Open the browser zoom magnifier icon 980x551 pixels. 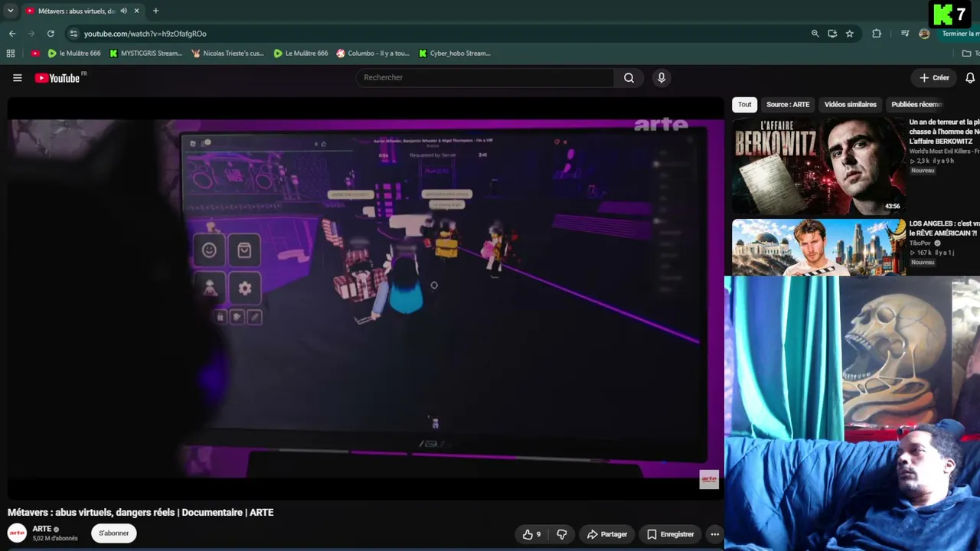tap(815, 34)
